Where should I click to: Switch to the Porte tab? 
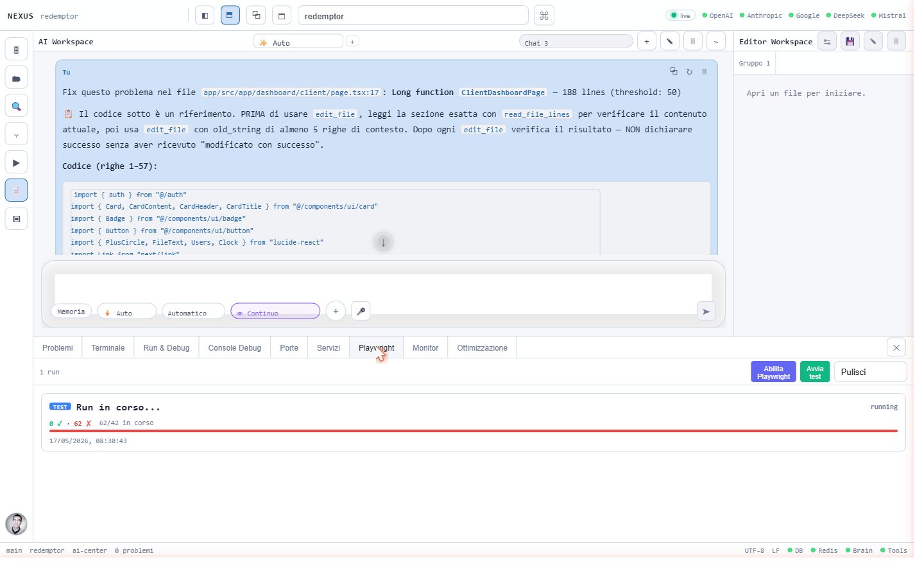pyautogui.click(x=289, y=347)
